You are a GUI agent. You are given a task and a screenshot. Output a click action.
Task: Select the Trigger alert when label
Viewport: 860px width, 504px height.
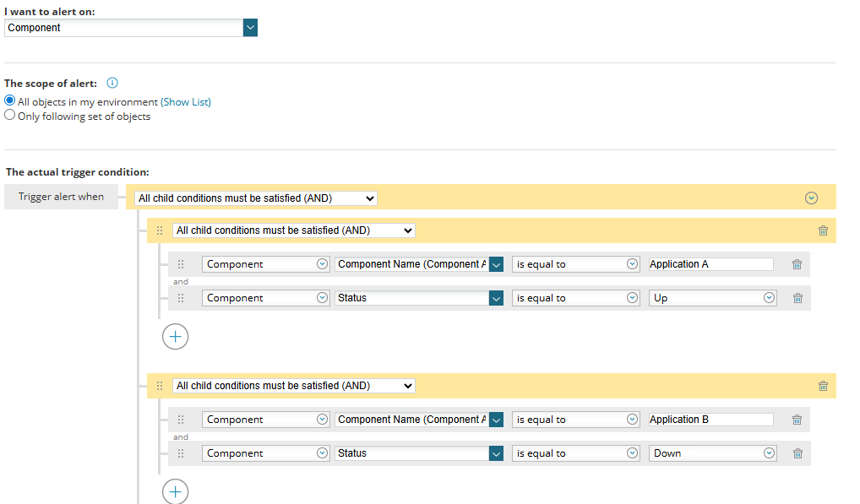click(61, 197)
